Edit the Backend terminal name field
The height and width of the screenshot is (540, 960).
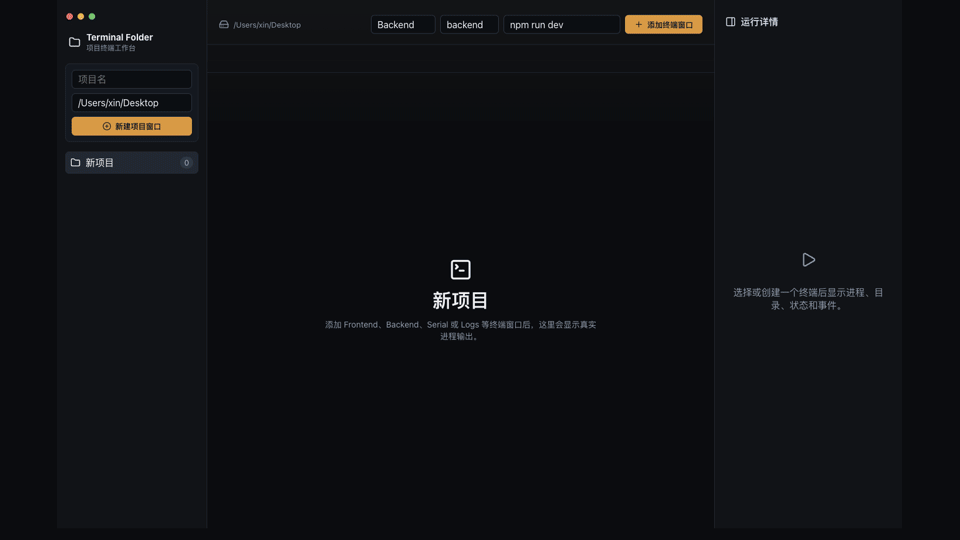tap(403, 24)
